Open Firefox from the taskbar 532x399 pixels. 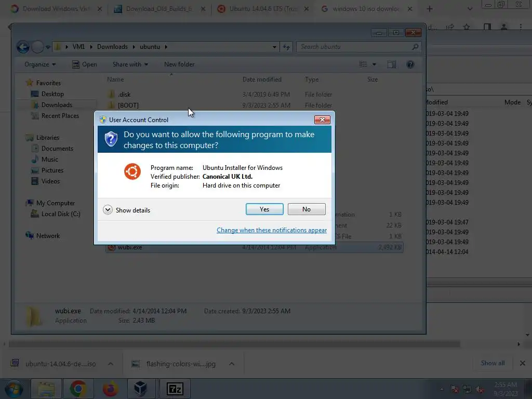(110, 389)
